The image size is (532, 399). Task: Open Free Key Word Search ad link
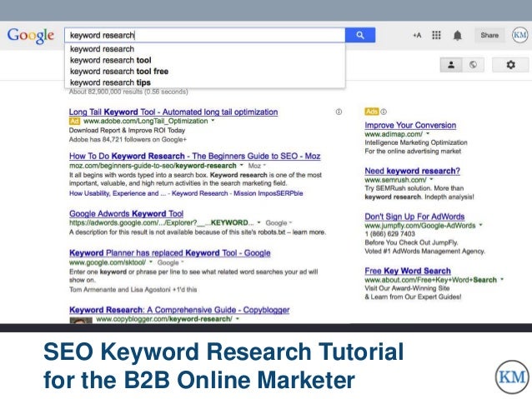click(x=408, y=271)
